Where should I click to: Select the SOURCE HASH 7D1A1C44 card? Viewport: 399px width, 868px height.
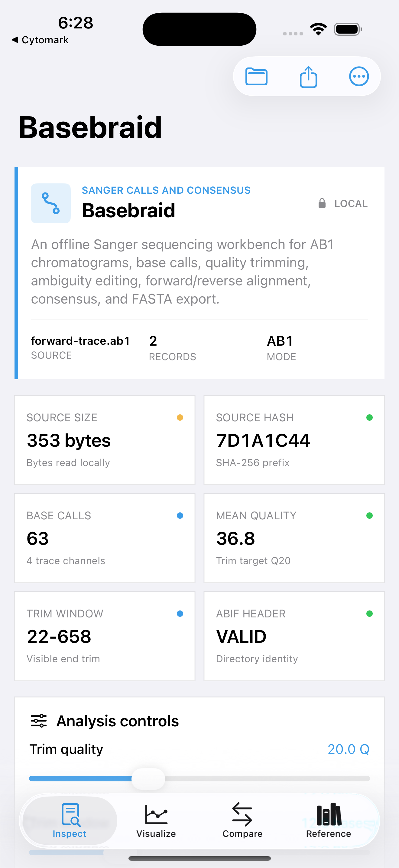[294, 440]
